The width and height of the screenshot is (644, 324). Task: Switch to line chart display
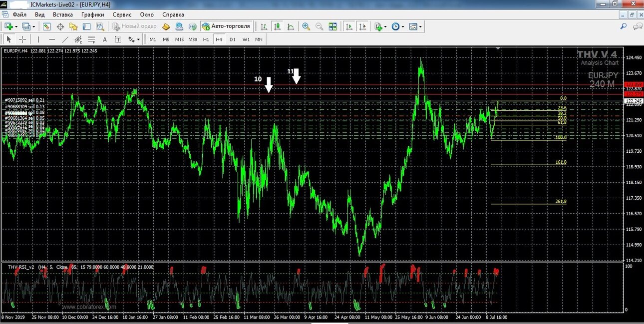click(x=291, y=26)
